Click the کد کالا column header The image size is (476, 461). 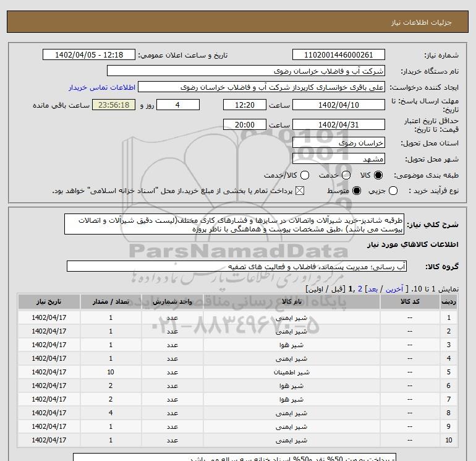pos(410,301)
